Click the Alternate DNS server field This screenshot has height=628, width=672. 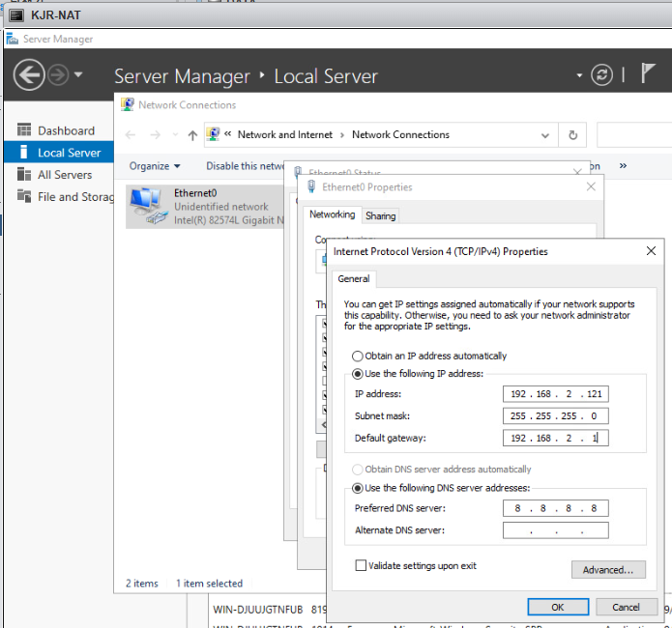pyautogui.click(x=555, y=530)
